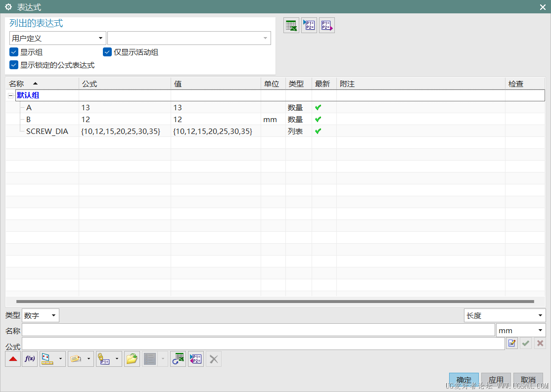Click the measure distance ruler icon
Viewport: 551px width, 392px height.
47,359
